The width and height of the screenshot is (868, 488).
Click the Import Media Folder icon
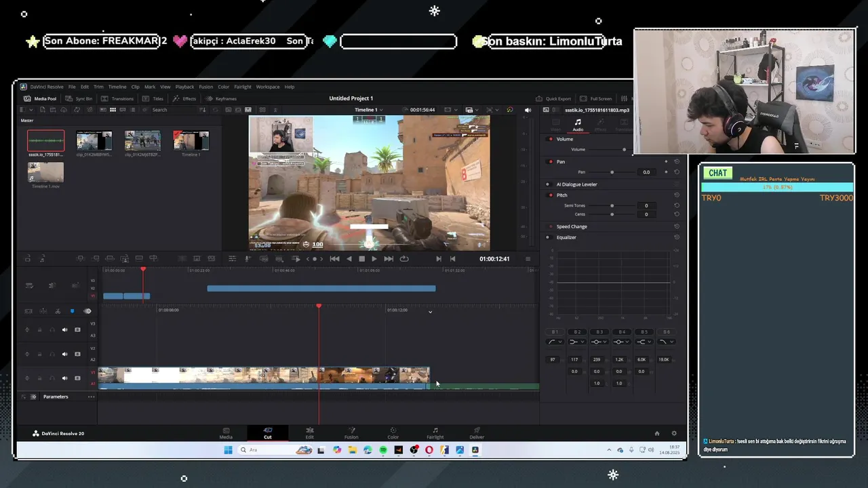click(x=53, y=110)
